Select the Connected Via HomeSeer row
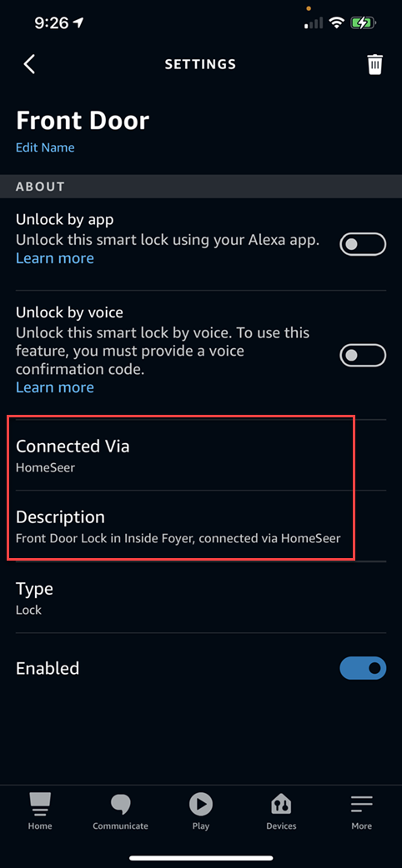This screenshot has width=402, height=868. (x=201, y=455)
